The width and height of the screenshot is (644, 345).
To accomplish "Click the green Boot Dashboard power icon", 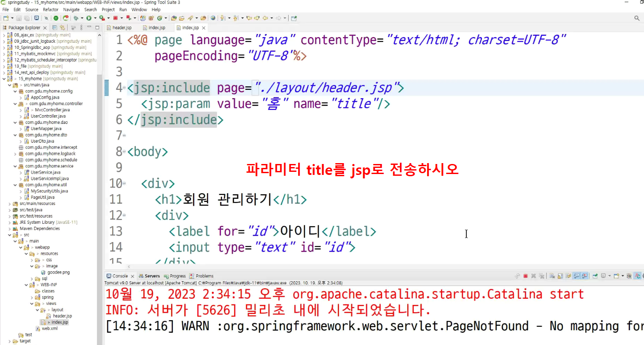I will click(56, 18).
